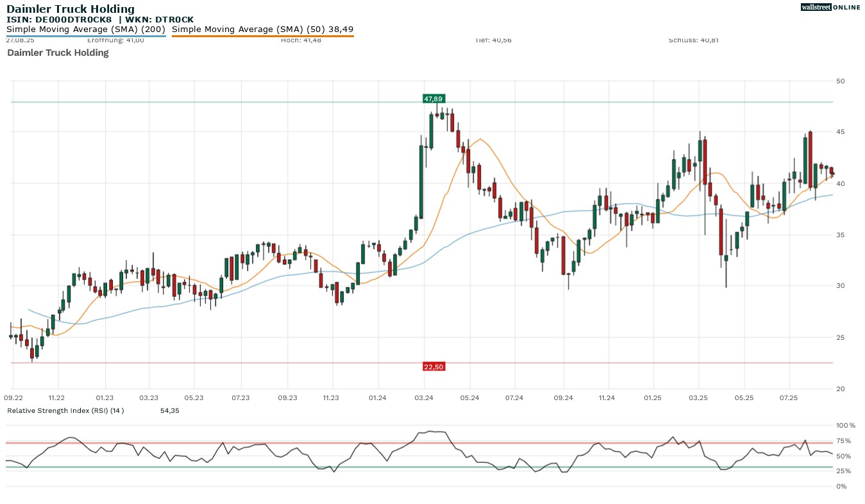Click the RSI value 54,35
The height and width of the screenshot is (504, 865).
tap(169, 410)
